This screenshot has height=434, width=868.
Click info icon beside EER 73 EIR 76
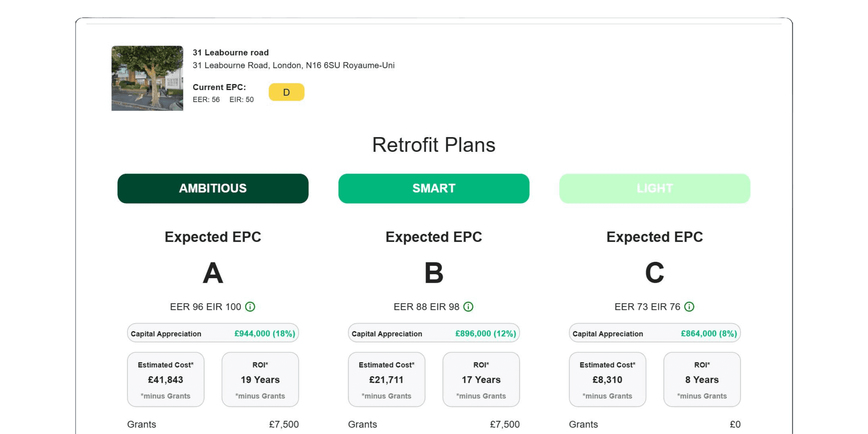(x=689, y=307)
